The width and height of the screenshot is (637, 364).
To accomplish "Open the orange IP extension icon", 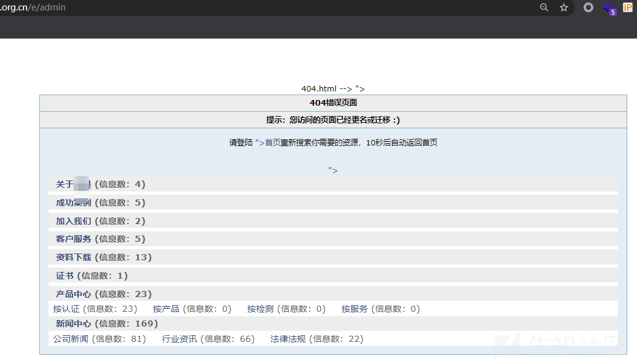I will (628, 7).
